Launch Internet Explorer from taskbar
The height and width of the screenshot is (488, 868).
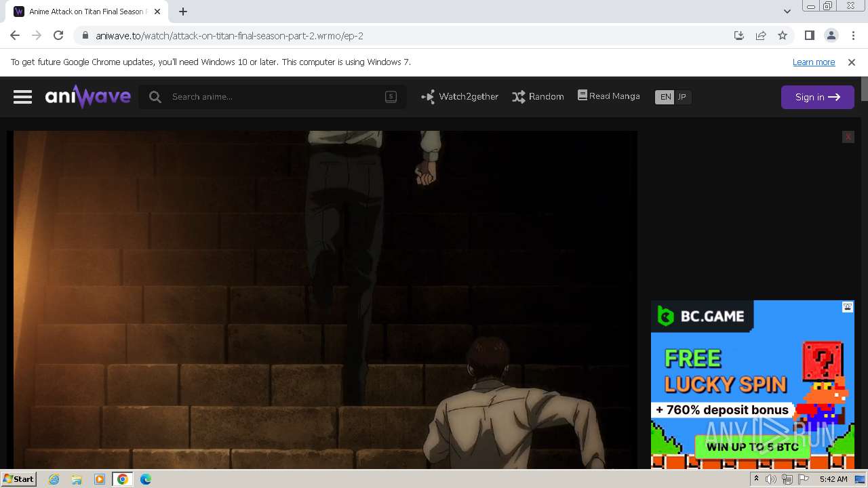[54, 479]
